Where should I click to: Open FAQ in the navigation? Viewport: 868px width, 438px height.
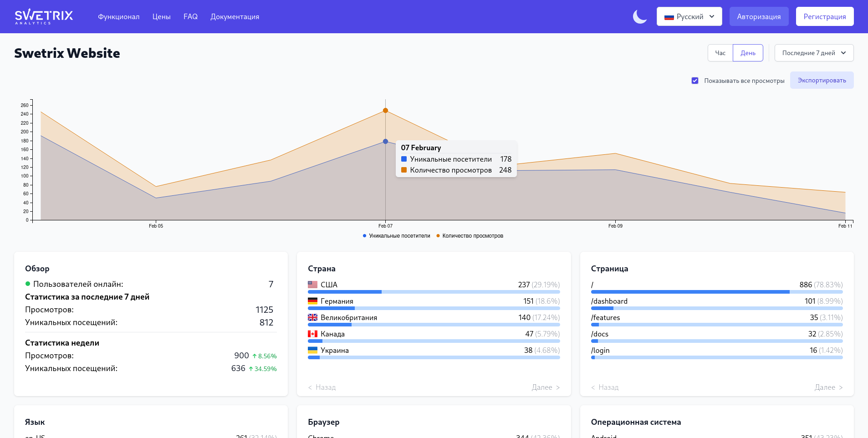[190, 16]
